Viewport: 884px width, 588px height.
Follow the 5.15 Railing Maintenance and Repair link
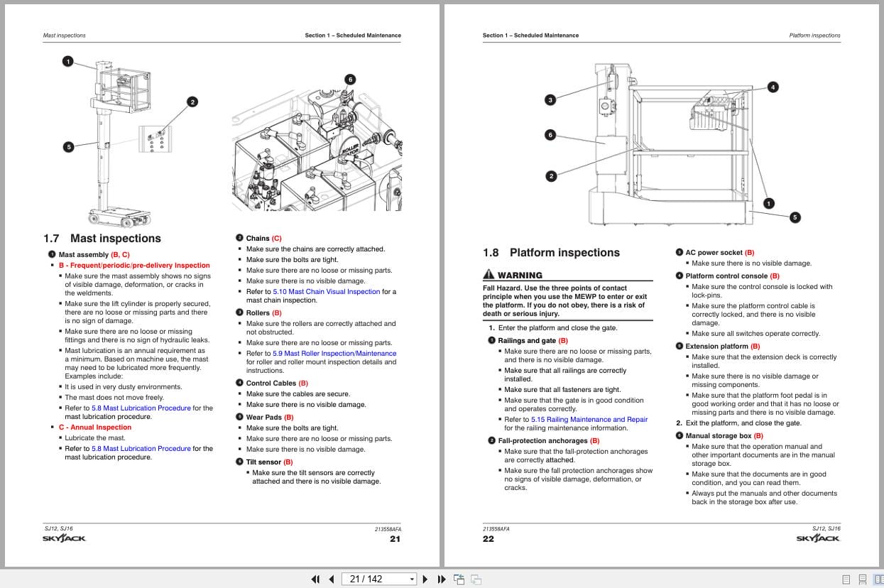coord(589,419)
